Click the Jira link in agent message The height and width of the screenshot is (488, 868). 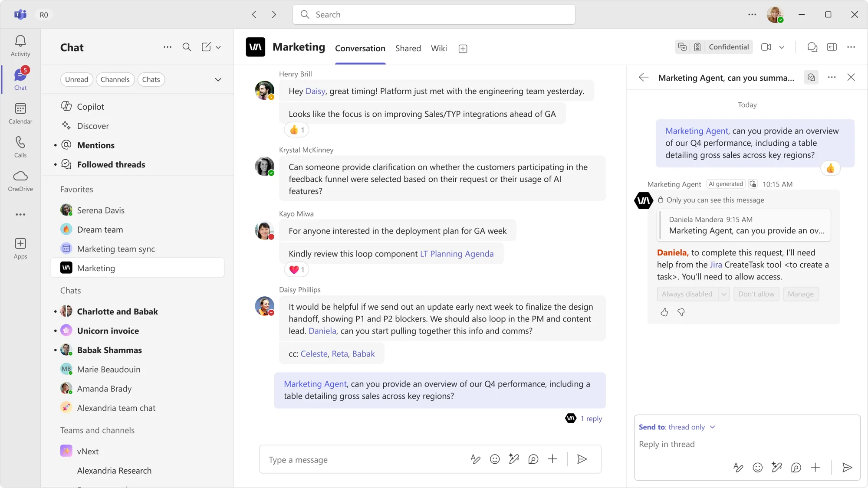tap(716, 265)
